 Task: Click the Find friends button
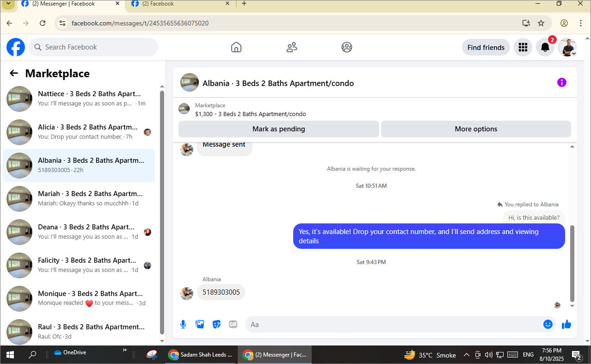pyautogui.click(x=486, y=47)
